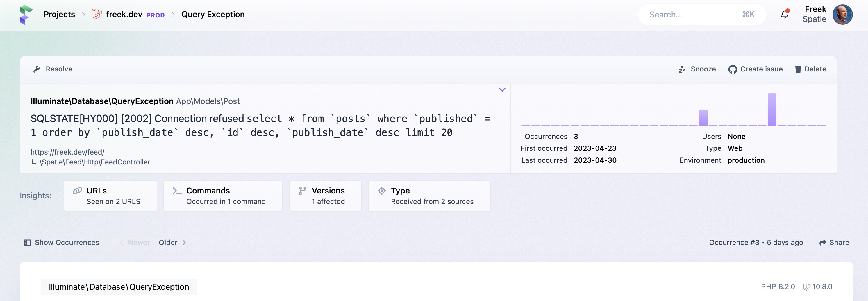Open Projects breadcrumb

tap(59, 14)
